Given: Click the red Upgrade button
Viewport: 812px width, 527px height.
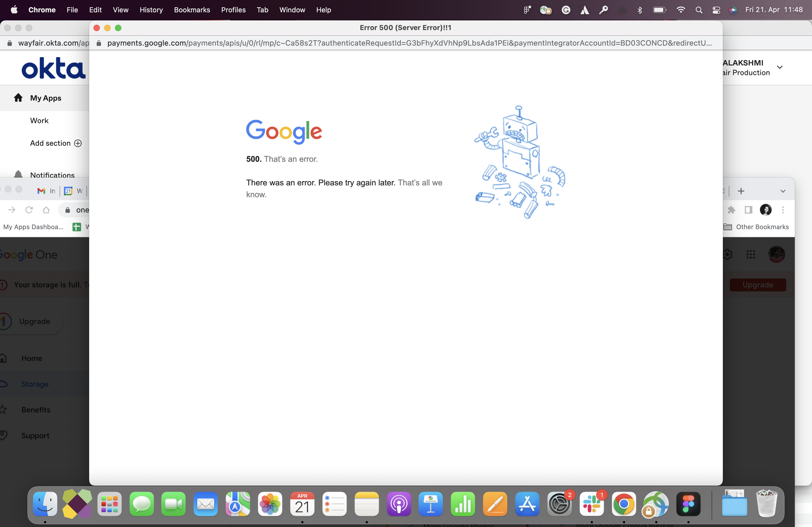Looking at the screenshot, I should click(x=757, y=285).
